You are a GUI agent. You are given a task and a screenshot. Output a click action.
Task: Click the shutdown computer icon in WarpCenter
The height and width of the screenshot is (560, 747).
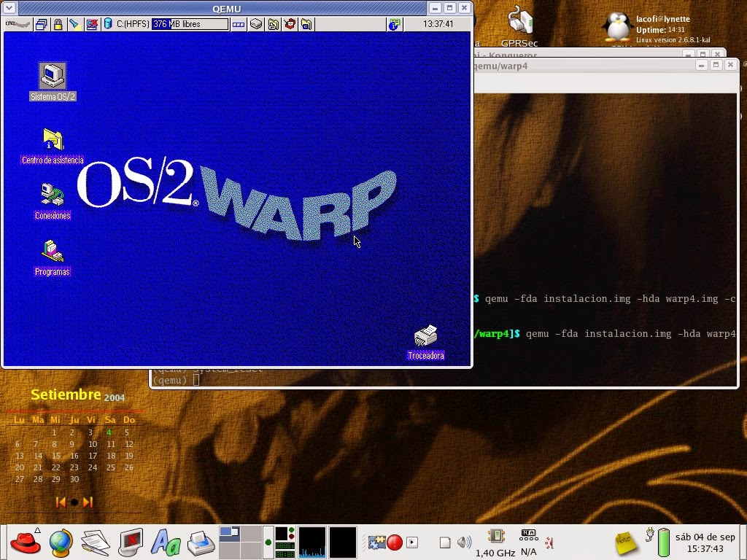pyautogui.click(x=91, y=24)
